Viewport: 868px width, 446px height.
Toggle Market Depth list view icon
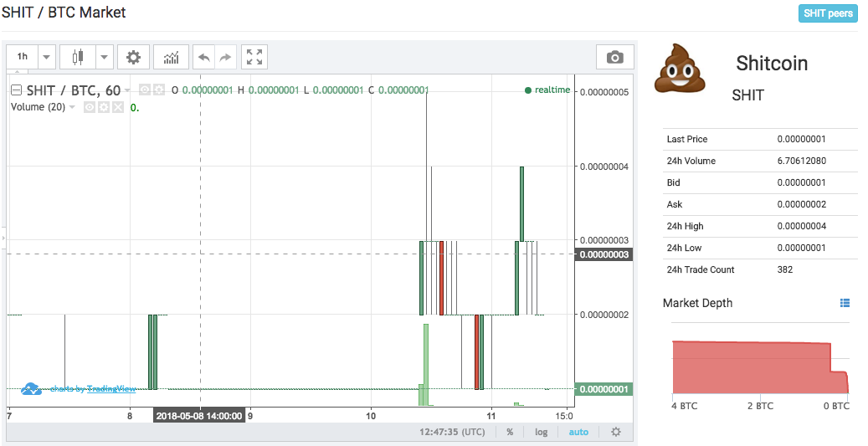pyautogui.click(x=845, y=303)
